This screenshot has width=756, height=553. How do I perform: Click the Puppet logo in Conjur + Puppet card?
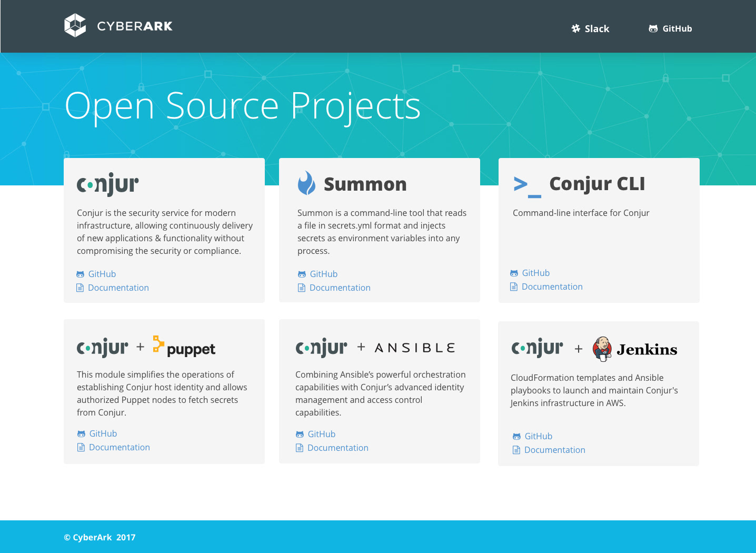[184, 346]
